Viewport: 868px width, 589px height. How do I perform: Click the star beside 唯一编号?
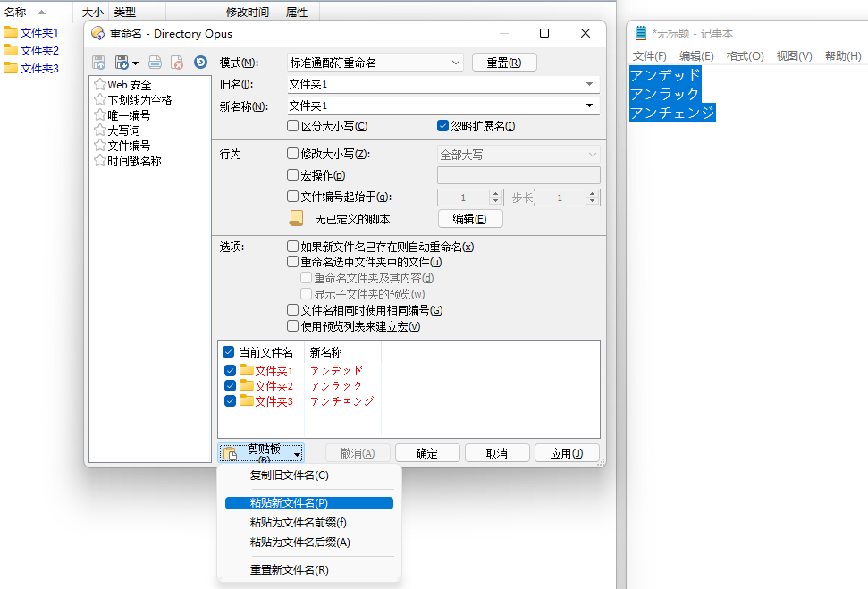tap(99, 114)
